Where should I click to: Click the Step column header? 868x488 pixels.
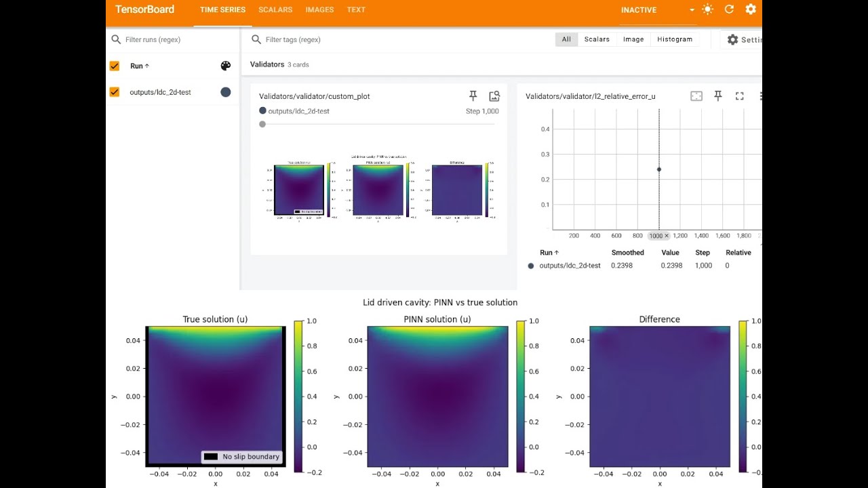[x=703, y=253]
